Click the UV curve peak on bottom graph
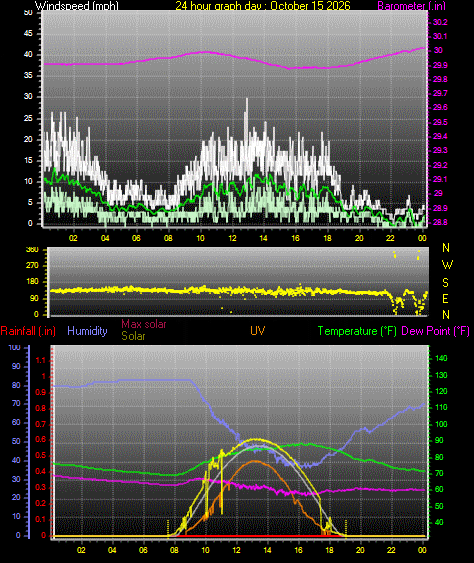 [255, 461]
